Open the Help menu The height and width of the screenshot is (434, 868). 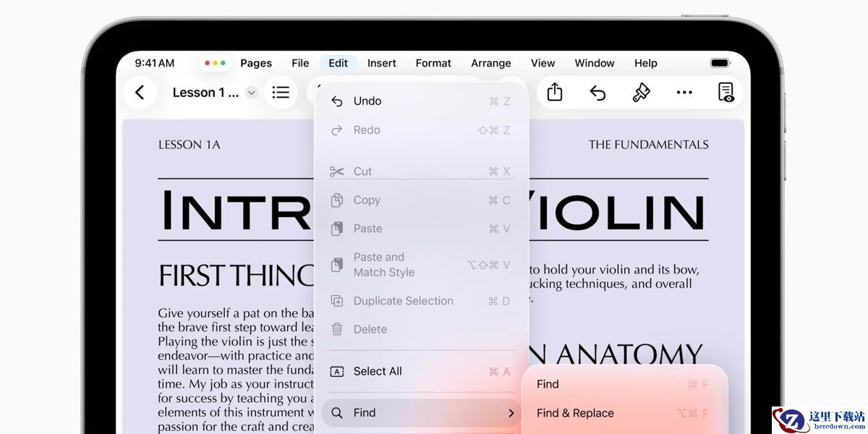click(646, 63)
